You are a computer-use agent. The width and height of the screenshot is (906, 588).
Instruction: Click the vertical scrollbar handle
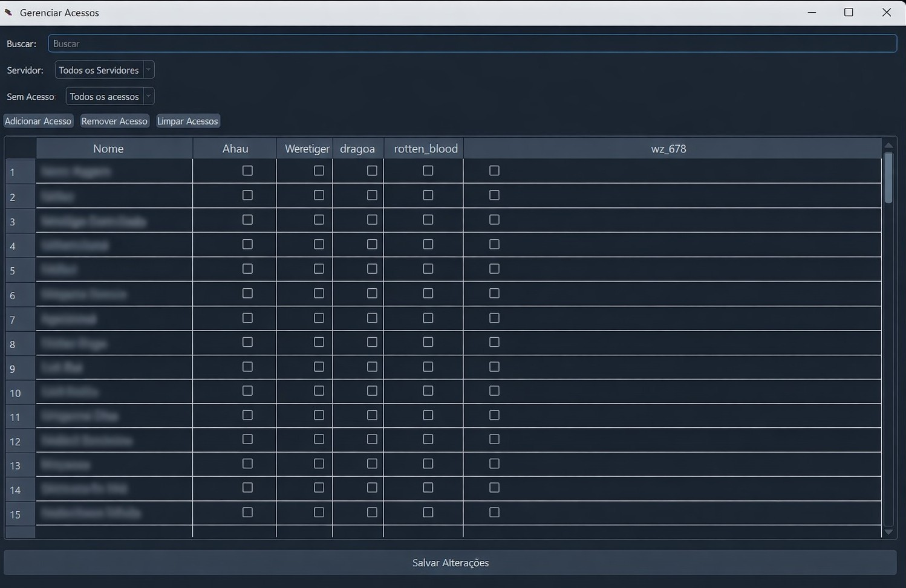point(888,177)
